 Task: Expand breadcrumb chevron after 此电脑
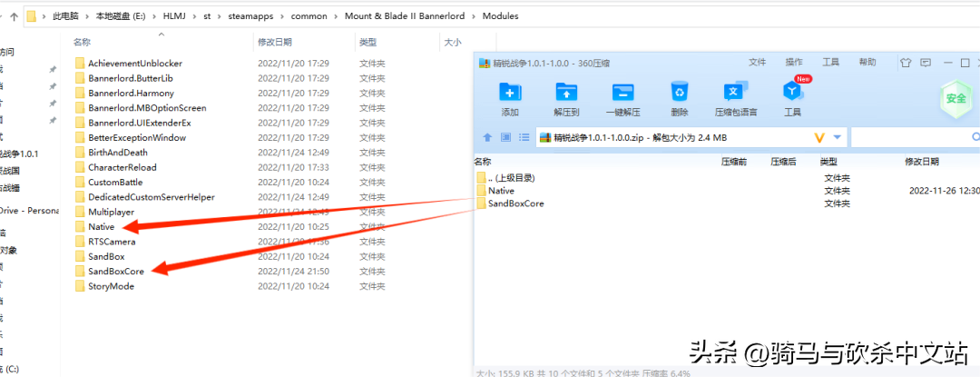(x=87, y=16)
